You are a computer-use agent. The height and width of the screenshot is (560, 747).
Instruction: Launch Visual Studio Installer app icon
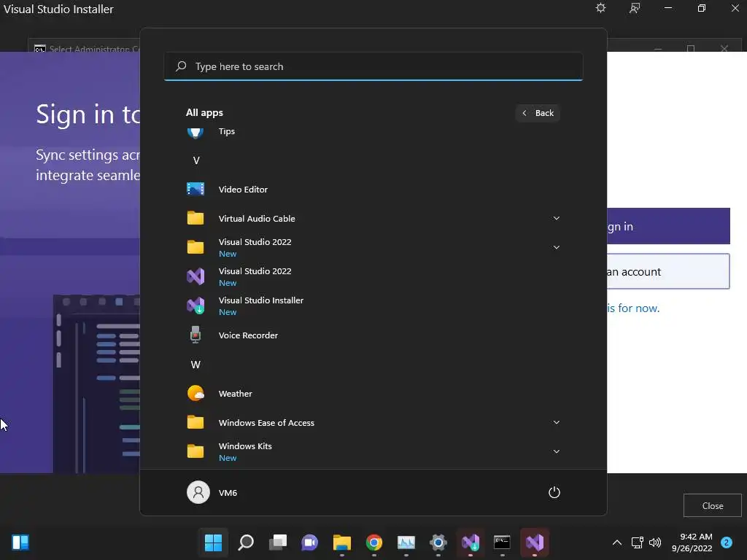196,306
